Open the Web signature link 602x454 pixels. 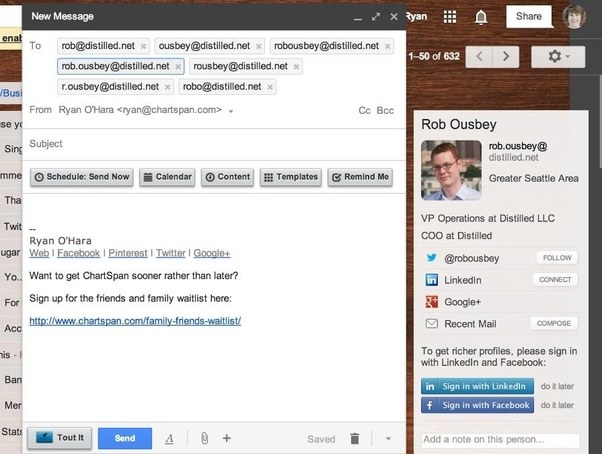(x=39, y=253)
